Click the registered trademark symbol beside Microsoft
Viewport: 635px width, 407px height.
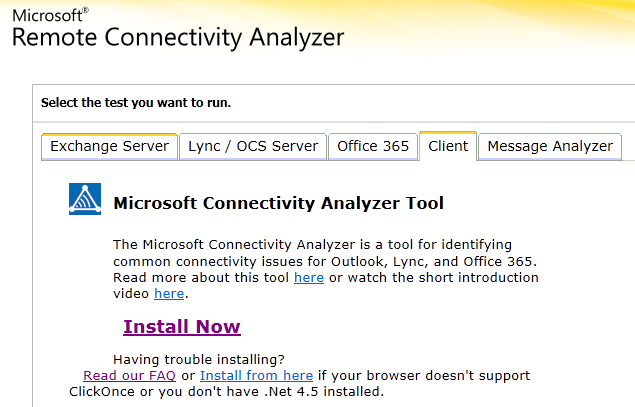[x=85, y=11]
